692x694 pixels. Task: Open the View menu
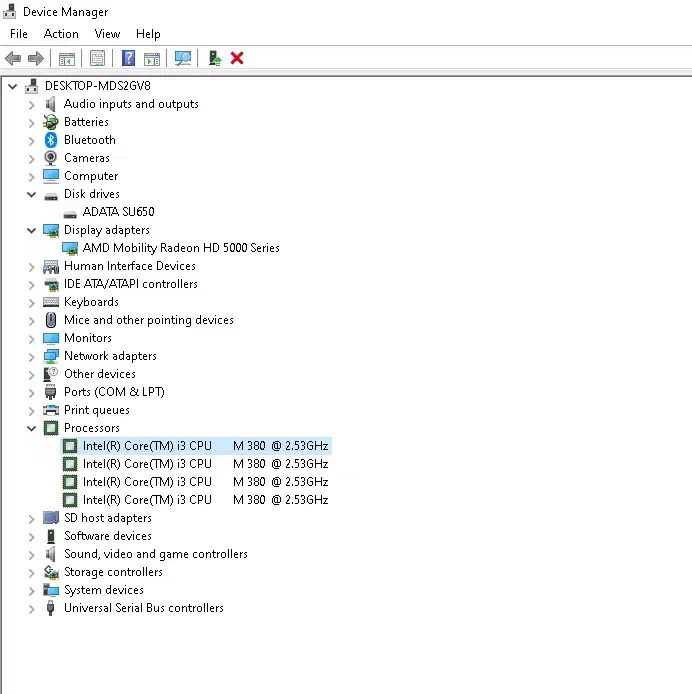pos(107,34)
